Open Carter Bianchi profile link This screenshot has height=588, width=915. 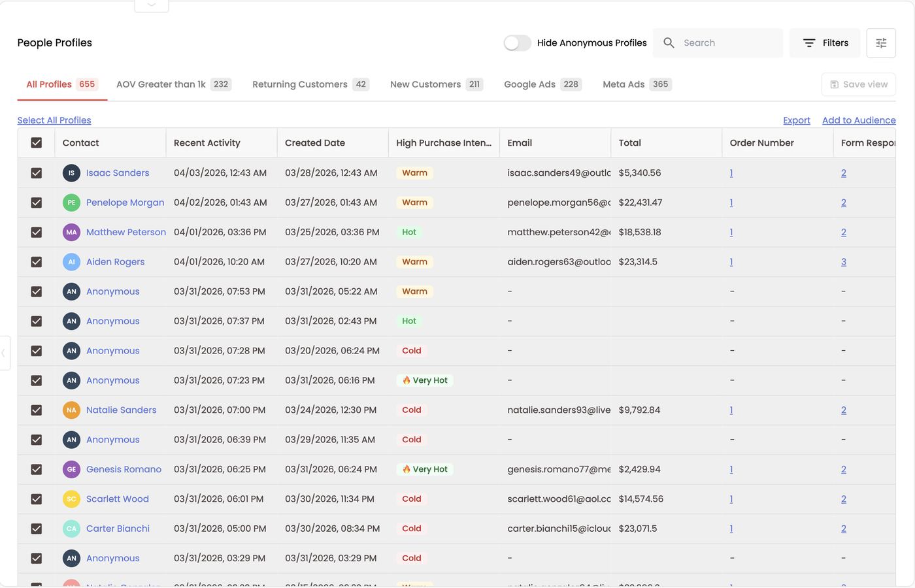coord(118,529)
